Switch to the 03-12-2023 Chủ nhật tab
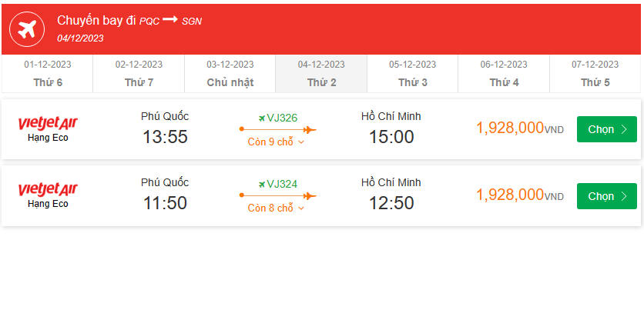 click(x=230, y=74)
